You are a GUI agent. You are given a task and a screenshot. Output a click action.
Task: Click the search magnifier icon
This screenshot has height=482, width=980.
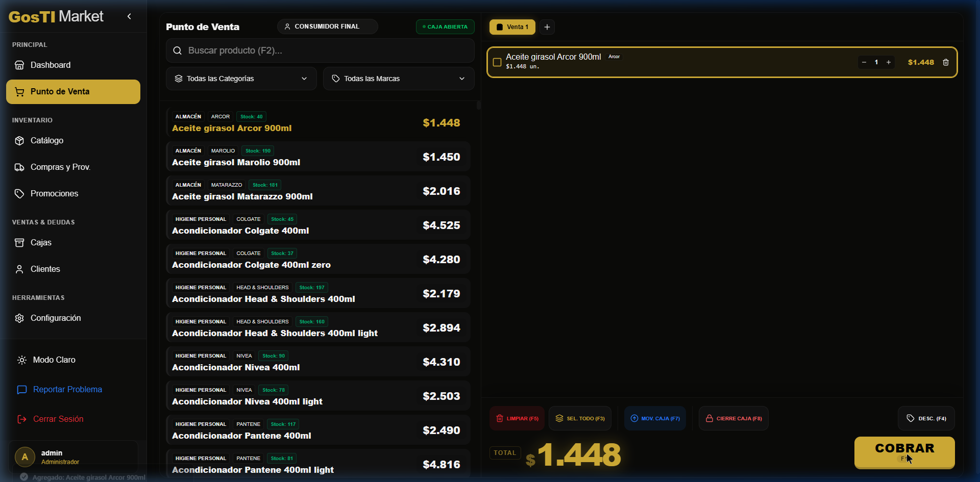(x=177, y=50)
